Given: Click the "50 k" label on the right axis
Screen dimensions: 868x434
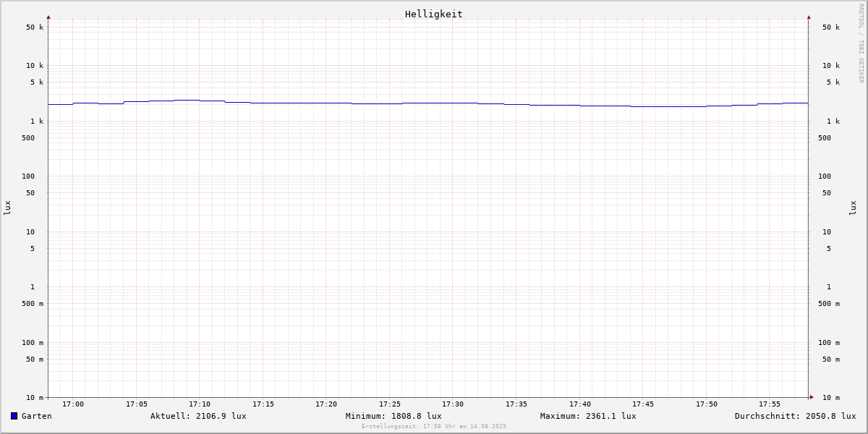Looking at the screenshot, I should pyautogui.click(x=831, y=27).
